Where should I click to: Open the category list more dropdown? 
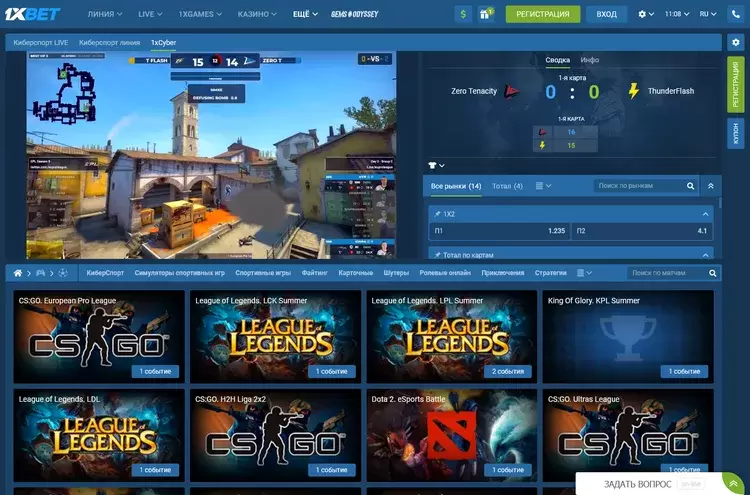click(584, 273)
